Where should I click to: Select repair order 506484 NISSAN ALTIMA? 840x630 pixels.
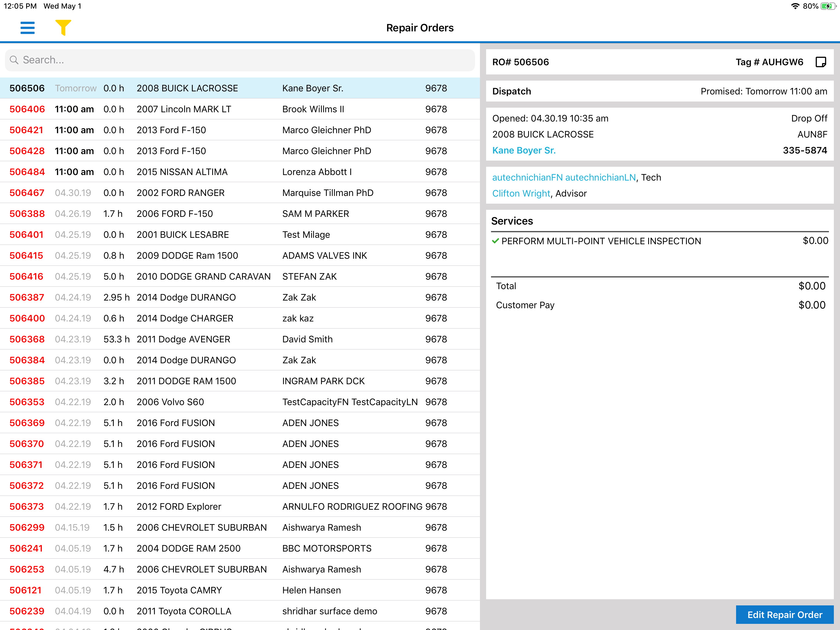(240, 172)
